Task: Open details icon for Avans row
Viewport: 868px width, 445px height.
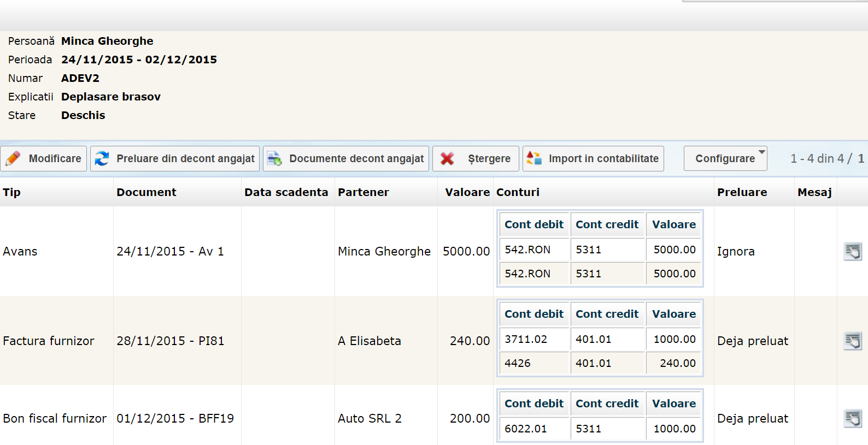Action: pyautogui.click(x=852, y=251)
